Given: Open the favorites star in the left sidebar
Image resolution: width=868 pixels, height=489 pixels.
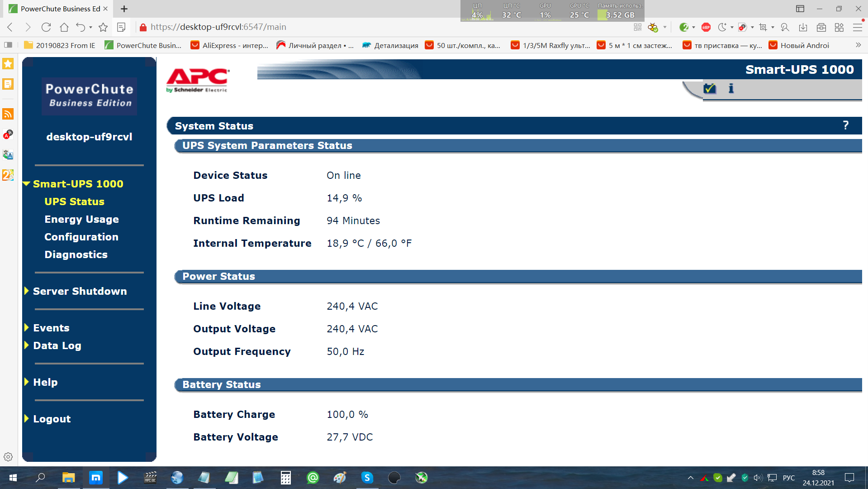Looking at the screenshot, I should [x=8, y=64].
